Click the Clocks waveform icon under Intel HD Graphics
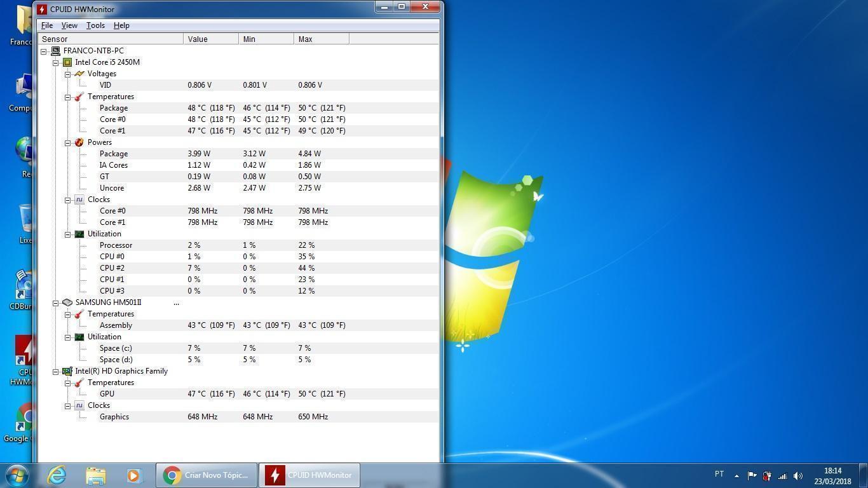Viewport: 868px width, 488px height. (79, 405)
